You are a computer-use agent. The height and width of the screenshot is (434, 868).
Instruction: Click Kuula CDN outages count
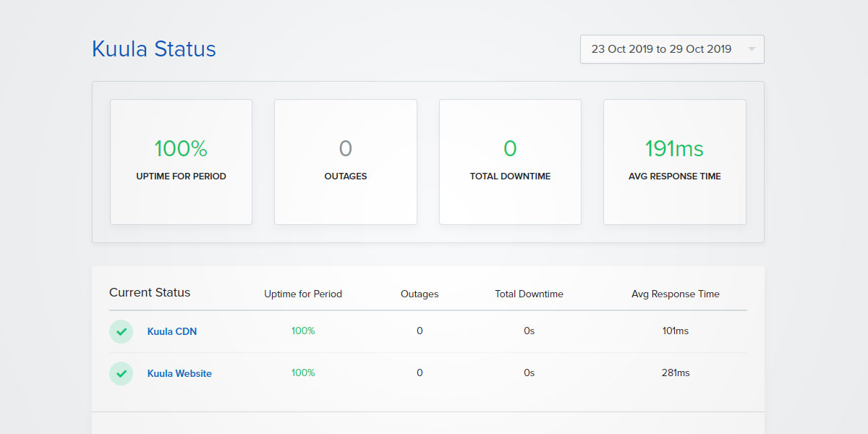[x=420, y=331]
